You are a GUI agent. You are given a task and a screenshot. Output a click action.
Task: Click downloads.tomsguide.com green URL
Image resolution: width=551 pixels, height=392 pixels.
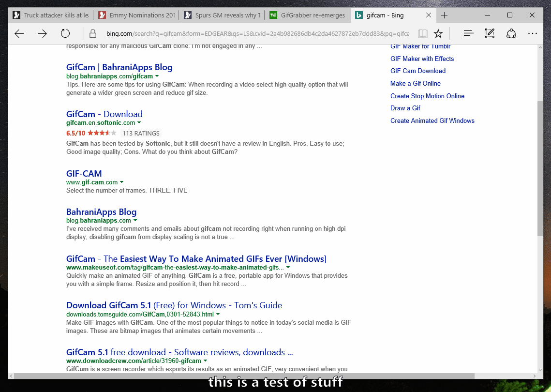[140, 314]
